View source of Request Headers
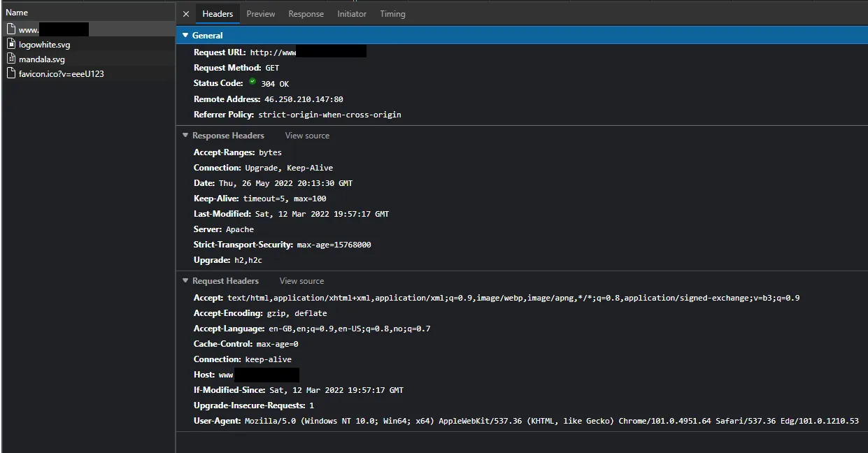Screen dimensions: 868x453 pyautogui.click(x=301, y=281)
